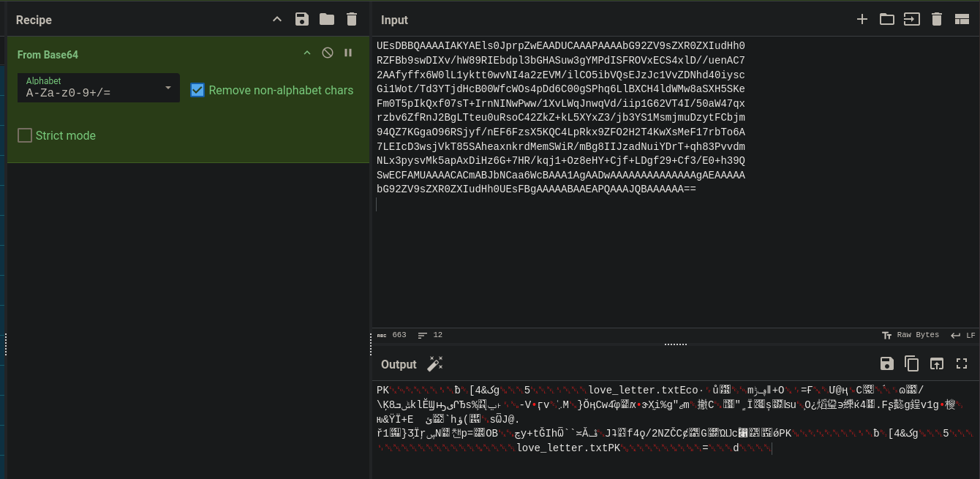The image size is (980, 479).
Task: Clear recipe using trash icon
Action: [x=352, y=20]
